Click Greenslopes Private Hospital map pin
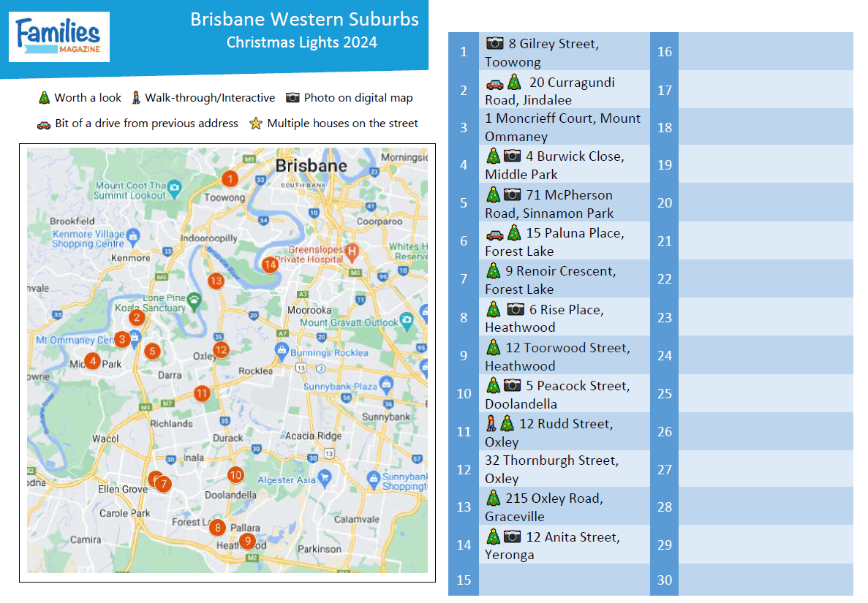Image resolution: width=868 pixels, height=603 pixels. coord(352,251)
